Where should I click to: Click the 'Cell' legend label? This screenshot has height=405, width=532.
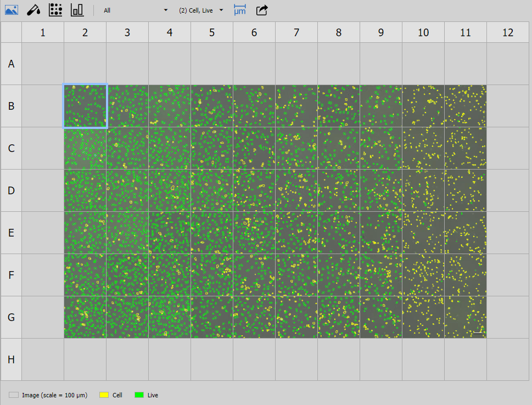[117, 395]
